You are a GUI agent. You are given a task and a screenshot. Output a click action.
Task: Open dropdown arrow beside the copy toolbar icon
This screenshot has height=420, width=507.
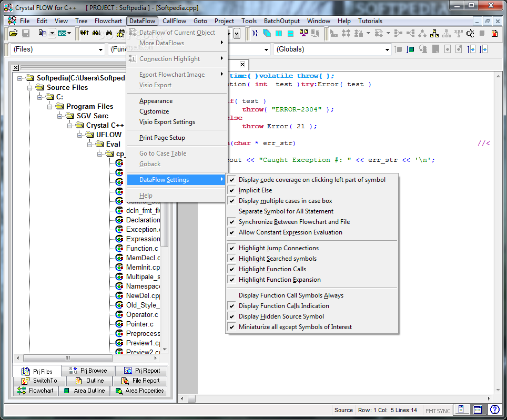pos(52,33)
